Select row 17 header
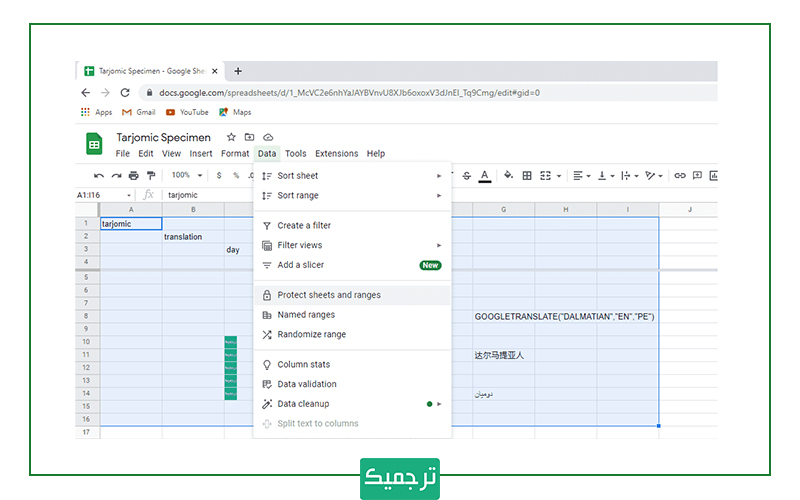 (87, 432)
